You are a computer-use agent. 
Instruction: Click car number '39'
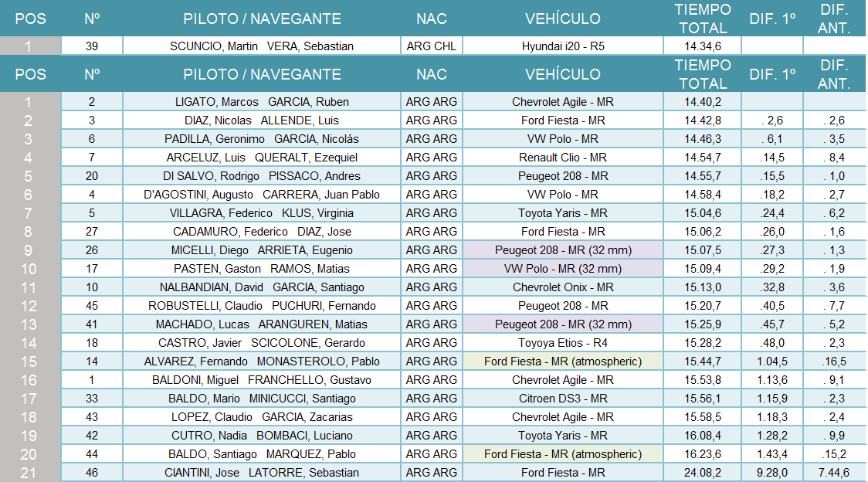(92, 46)
